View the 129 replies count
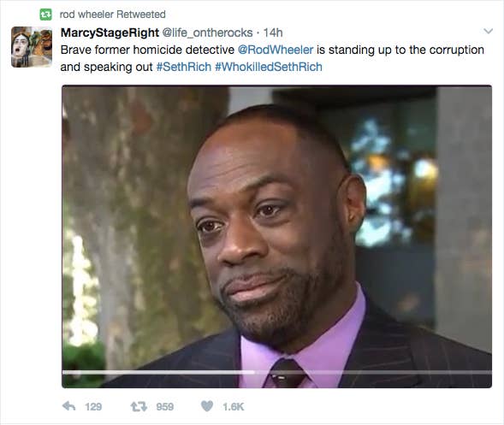Image resolution: width=504 pixels, height=425 pixels. click(93, 407)
